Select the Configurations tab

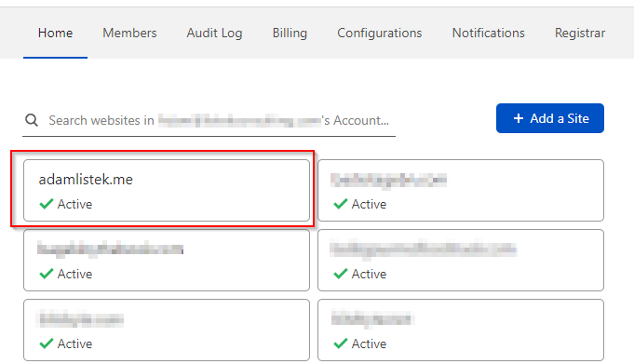coord(379,33)
